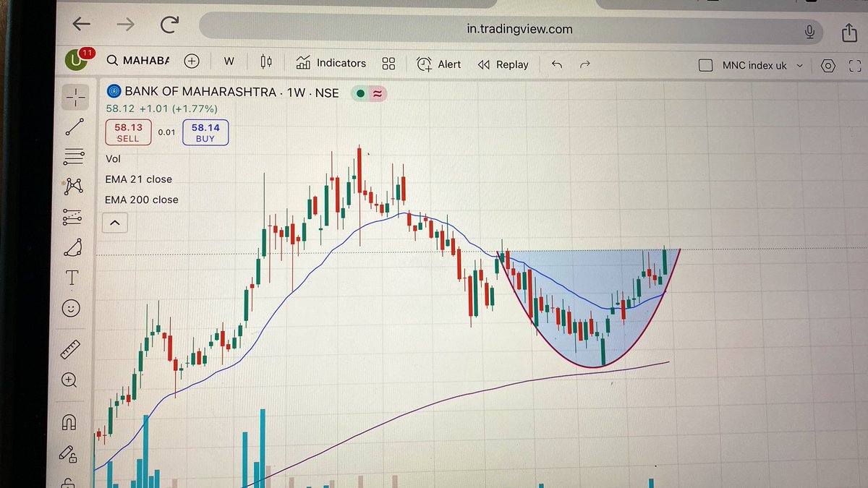Select the zoom in tool
The width and height of the screenshot is (868, 488).
click(69, 380)
